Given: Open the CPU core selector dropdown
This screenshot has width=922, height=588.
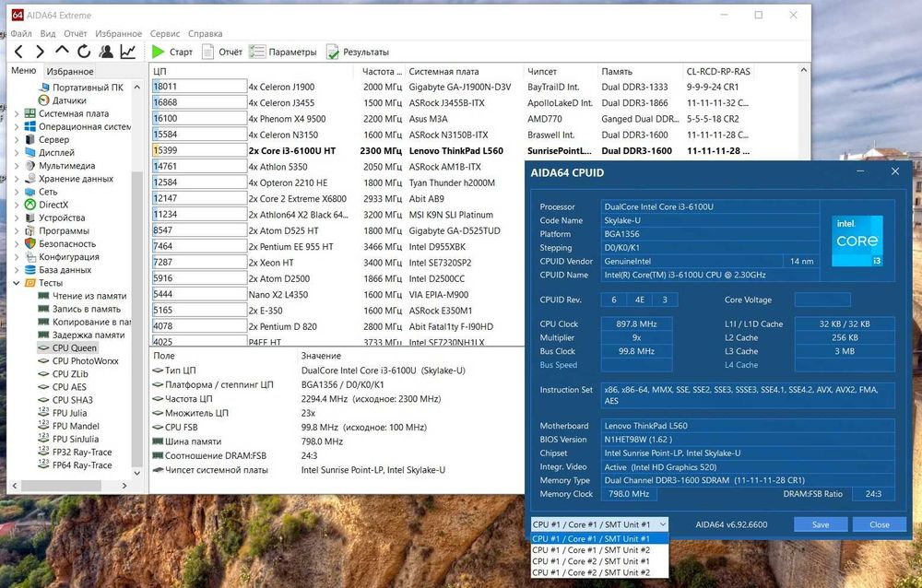Looking at the screenshot, I should pos(599,523).
